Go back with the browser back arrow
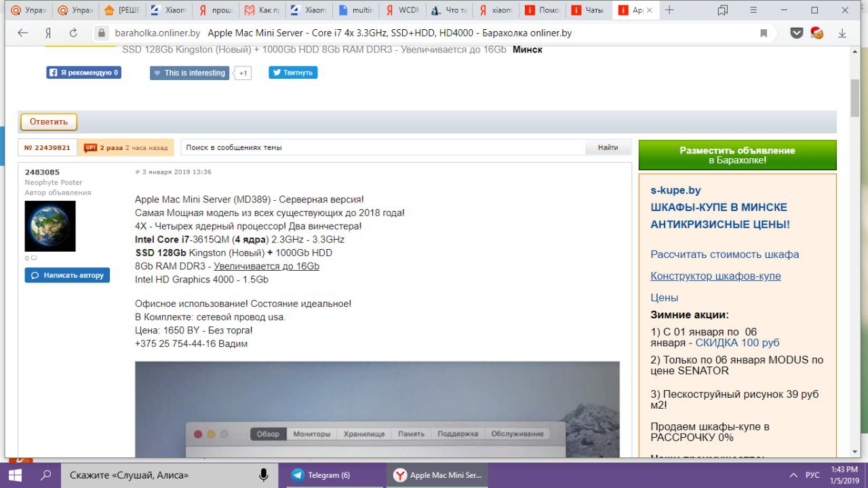This screenshot has height=488, width=868. (23, 33)
